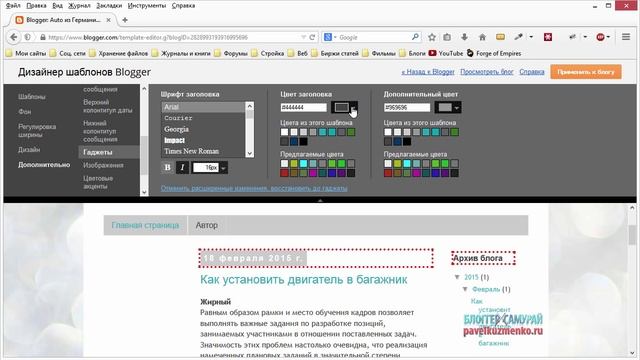
Task: Open the downloads arrow icon
Action: coord(464,37)
